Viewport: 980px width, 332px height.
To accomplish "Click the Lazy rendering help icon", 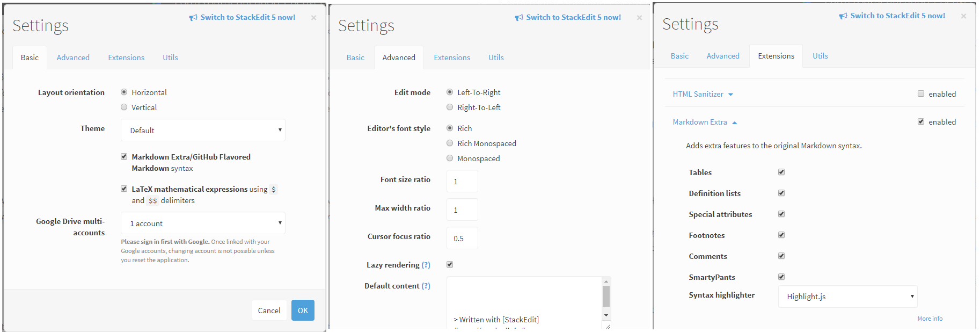I will pyautogui.click(x=427, y=264).
